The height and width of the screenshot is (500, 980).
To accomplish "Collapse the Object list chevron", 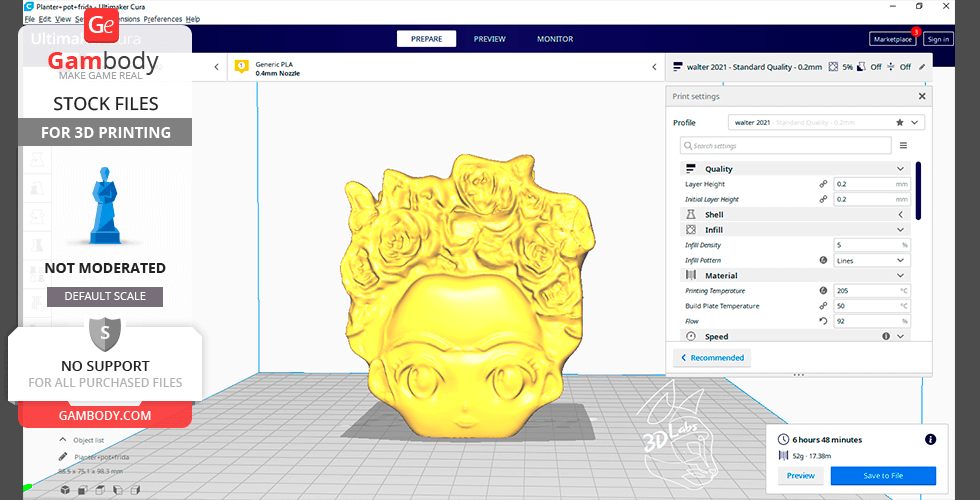I will [63, 439].
